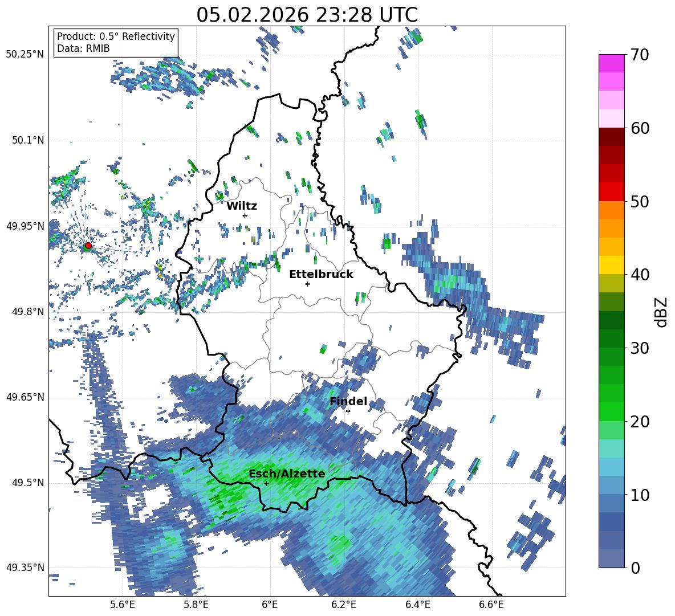Click the Findel city label
The image size is (675, 616).
(348, 401)
